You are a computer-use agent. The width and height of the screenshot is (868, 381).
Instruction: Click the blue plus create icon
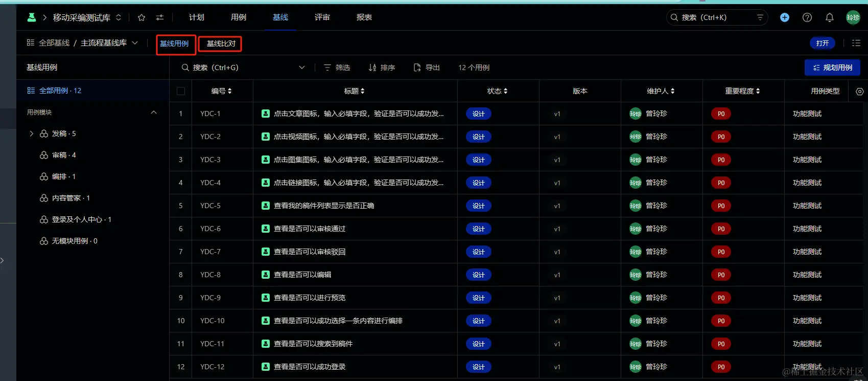(785, 17)
